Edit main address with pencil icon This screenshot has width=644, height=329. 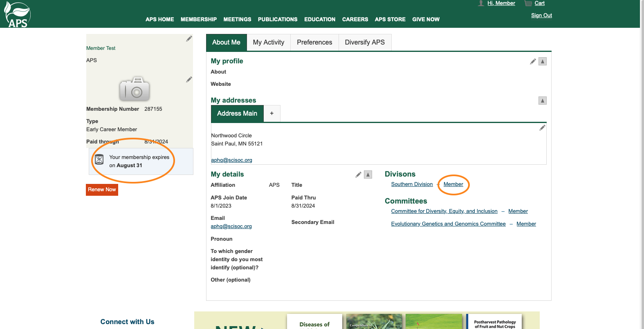click(542, 128)
